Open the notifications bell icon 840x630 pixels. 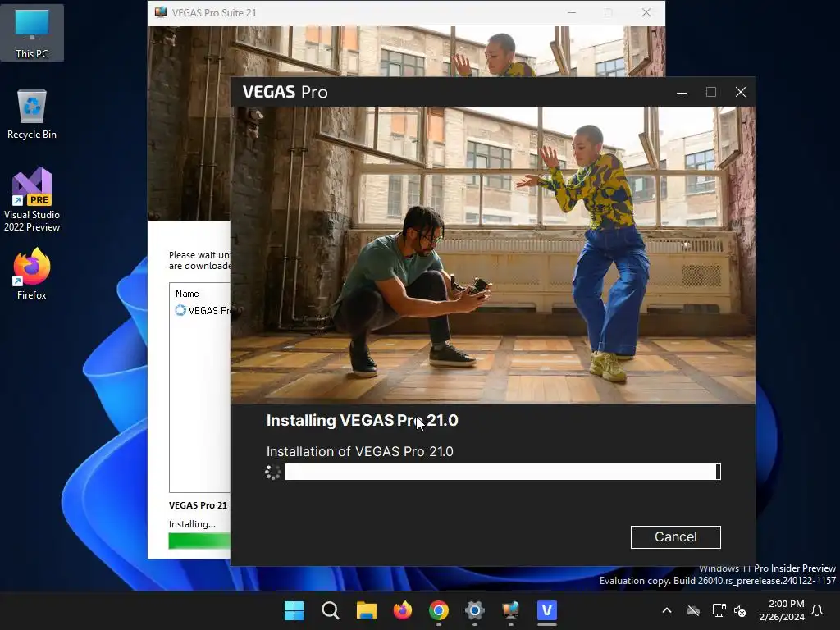tap(817, 610)
